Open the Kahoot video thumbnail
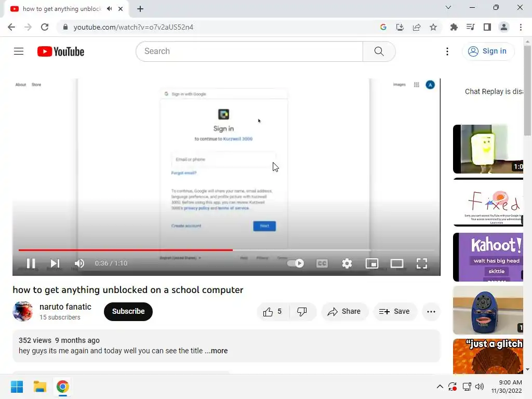The image size is (532, 399). click(488, 257)
